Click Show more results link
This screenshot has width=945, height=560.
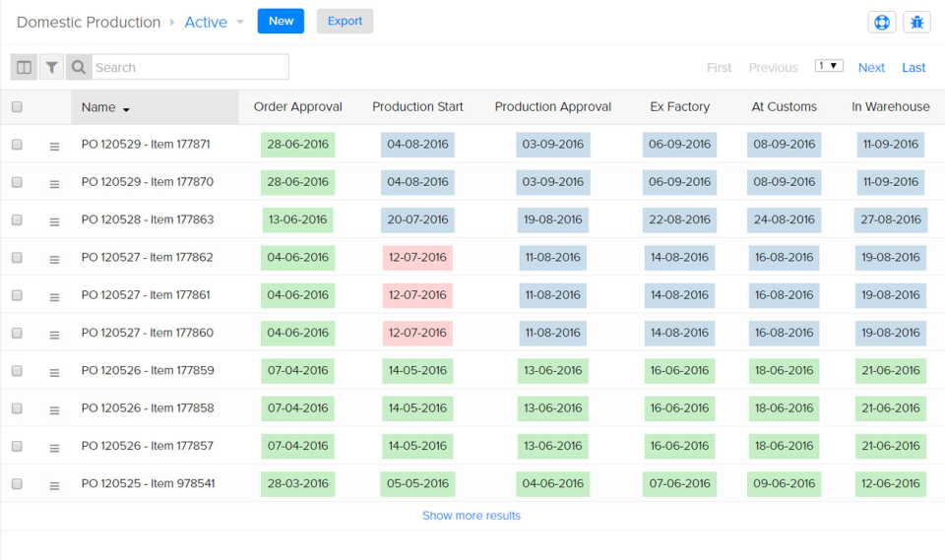pyautogui.click(x=472, y=516)
